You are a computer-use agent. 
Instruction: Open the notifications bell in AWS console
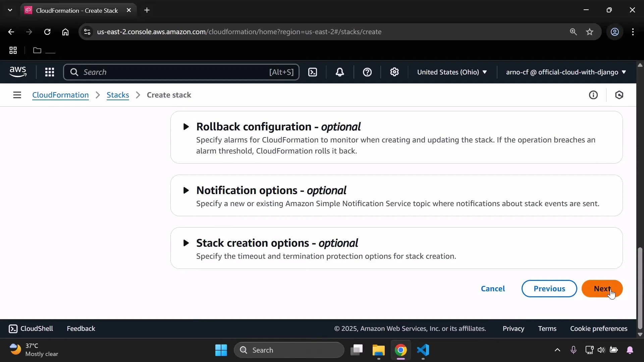(x=340, y=72)
